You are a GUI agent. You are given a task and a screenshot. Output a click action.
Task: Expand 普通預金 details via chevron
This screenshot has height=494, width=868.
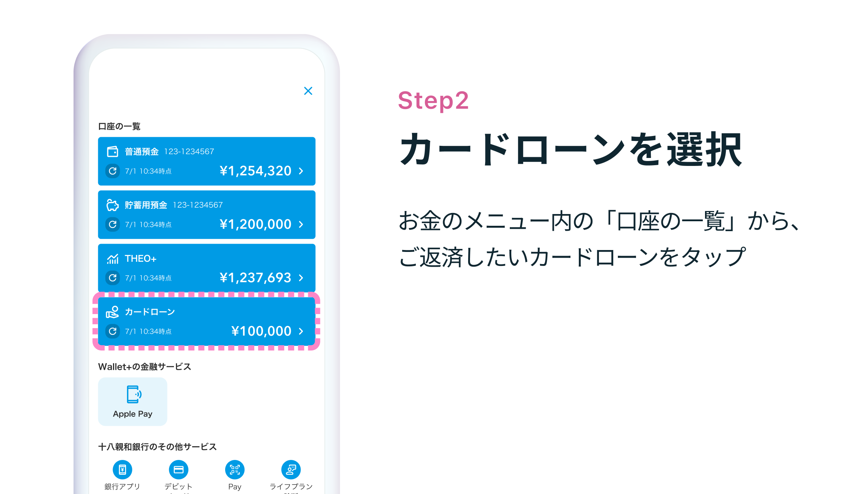(301, 171)
